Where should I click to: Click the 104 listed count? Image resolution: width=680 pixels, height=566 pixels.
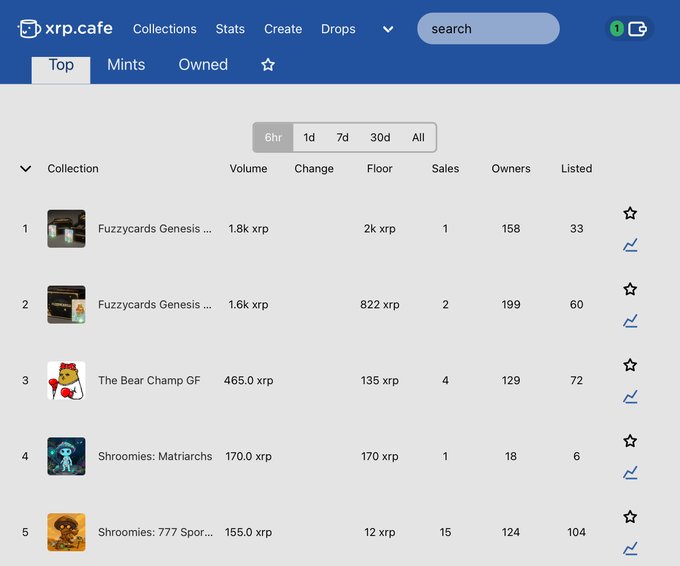click(x=576, y=532)
